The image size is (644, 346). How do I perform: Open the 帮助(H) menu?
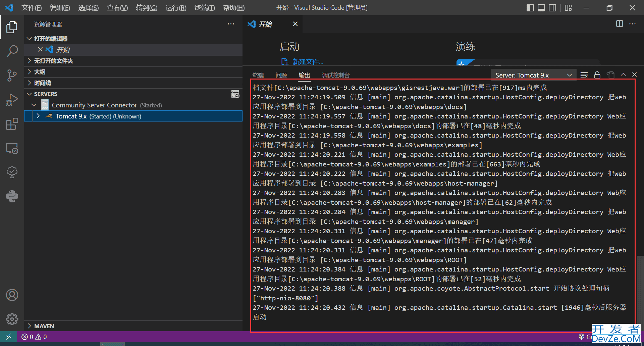click(x=234, y=8)
